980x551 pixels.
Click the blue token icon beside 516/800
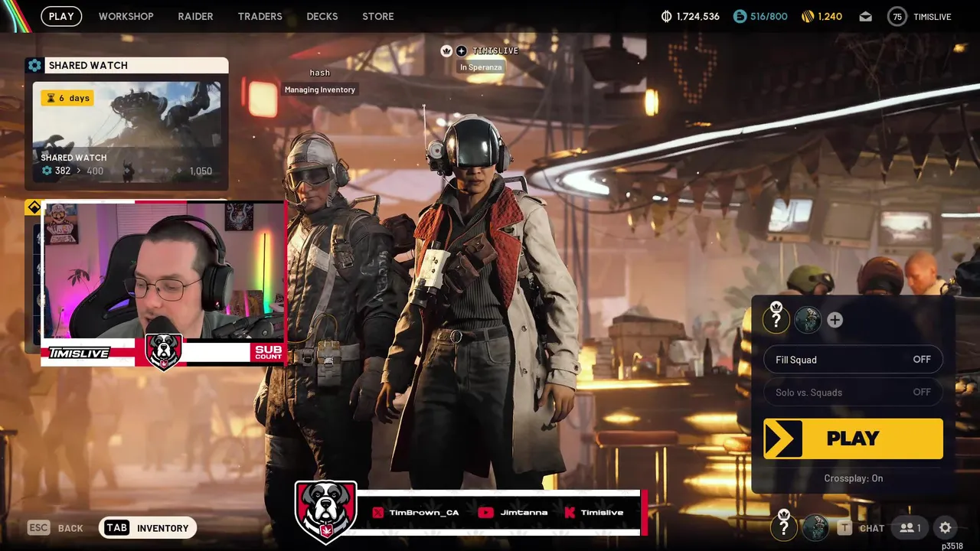click(x=740, y=16)
